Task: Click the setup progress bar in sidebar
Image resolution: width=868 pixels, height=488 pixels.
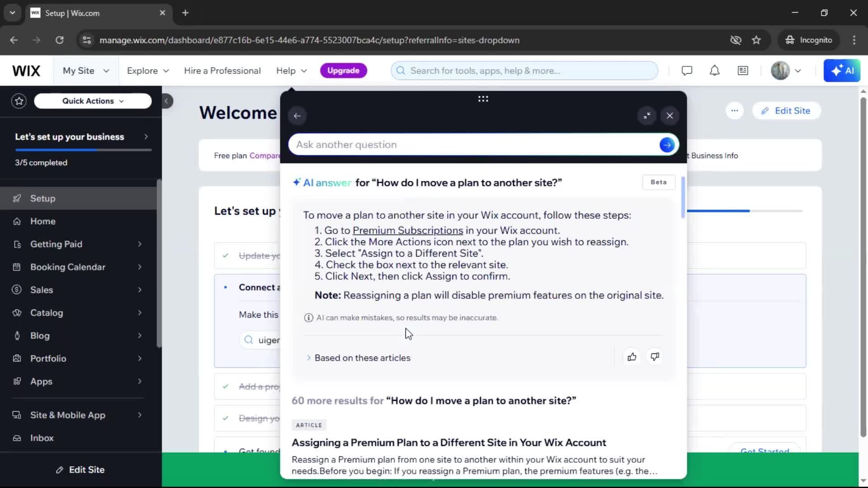Action: pyautogui.click(x=83, y=150)
